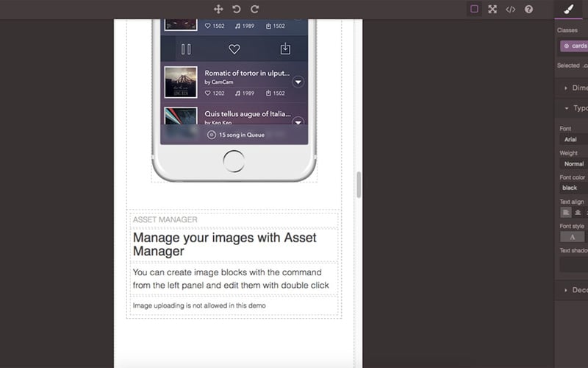588x368 pixels.
Task: Open the Font dropdown showing Arial
Action: (574, 139)
